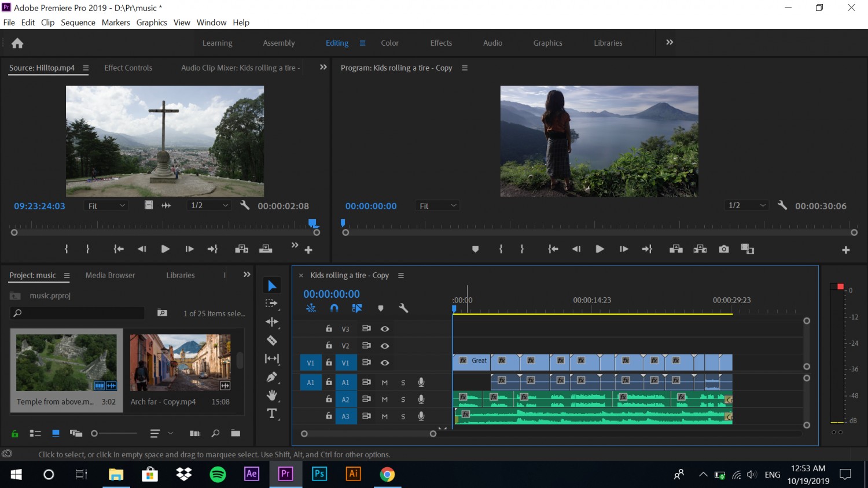The image size is (868, 488).
Task: Add Marker in Program monitor
Action: point(475,249)
